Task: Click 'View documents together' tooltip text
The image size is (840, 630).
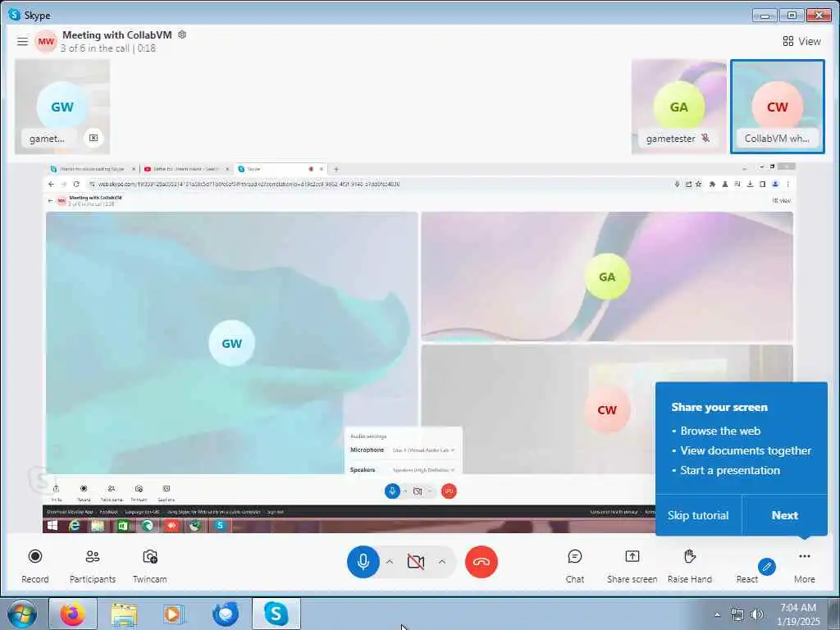Action: tap(746, 450)
